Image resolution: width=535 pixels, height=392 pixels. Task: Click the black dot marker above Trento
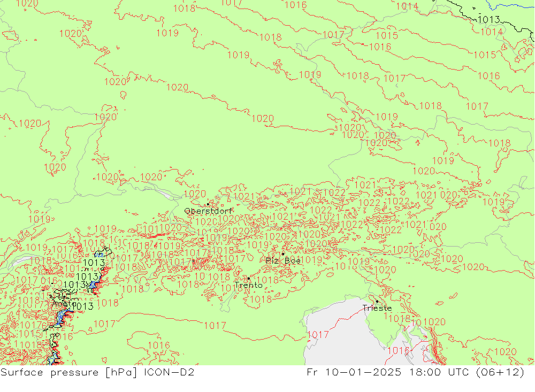[249, 279]
